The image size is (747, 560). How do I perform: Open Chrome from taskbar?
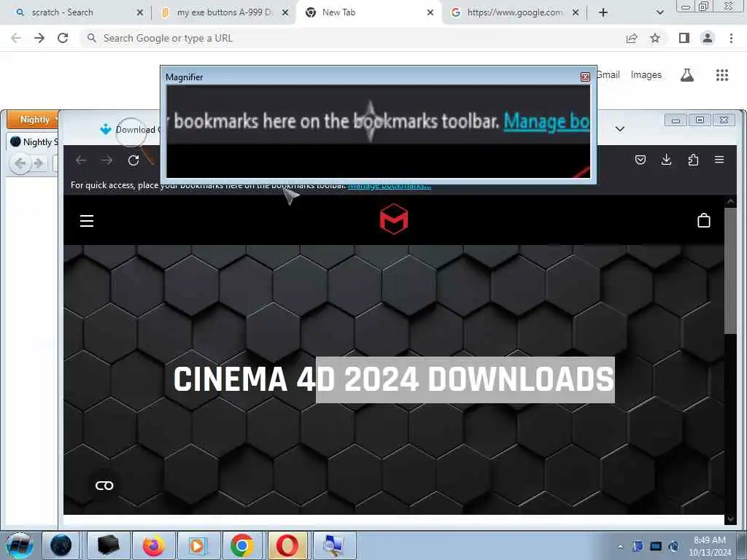click(242, 545)
